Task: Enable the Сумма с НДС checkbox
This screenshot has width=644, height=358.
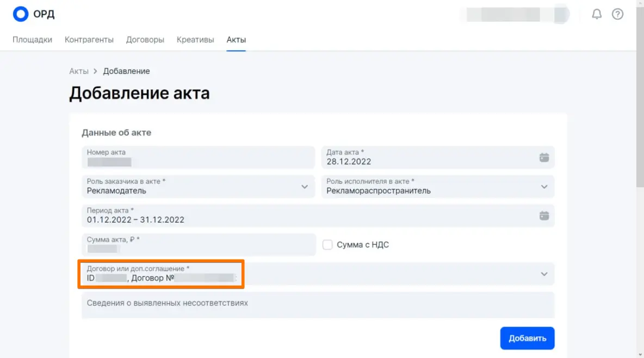Action: tap(327, 245)
